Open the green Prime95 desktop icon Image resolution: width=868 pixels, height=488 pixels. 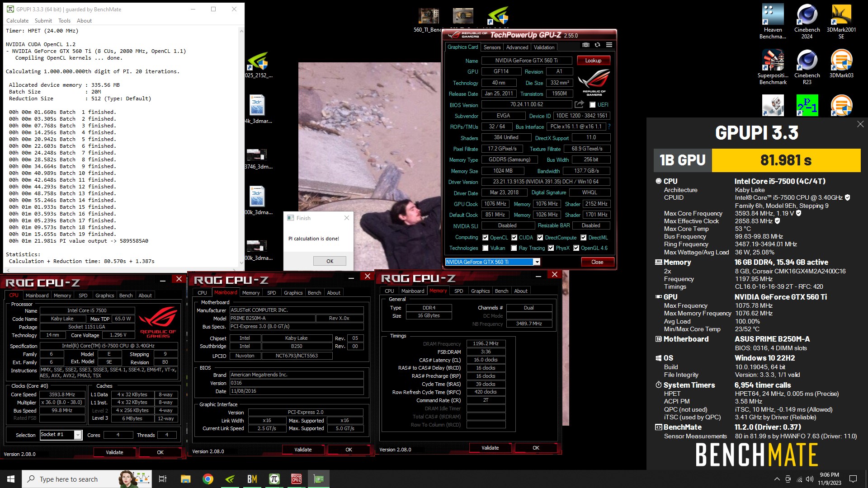coord(807,105)
